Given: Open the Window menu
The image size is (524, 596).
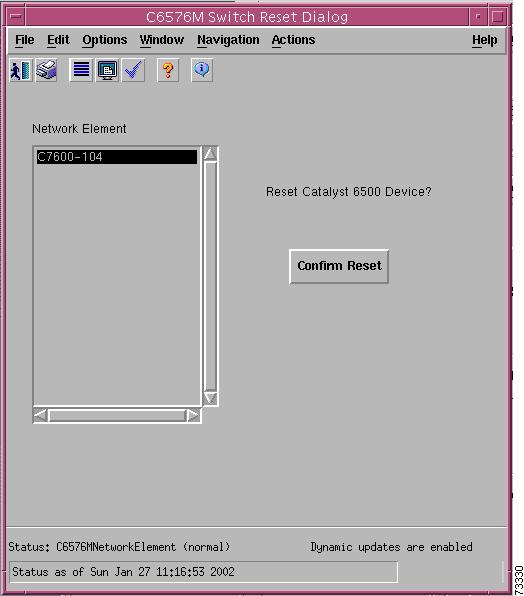Looking at the screenshot, I should [x=161, y=40].
